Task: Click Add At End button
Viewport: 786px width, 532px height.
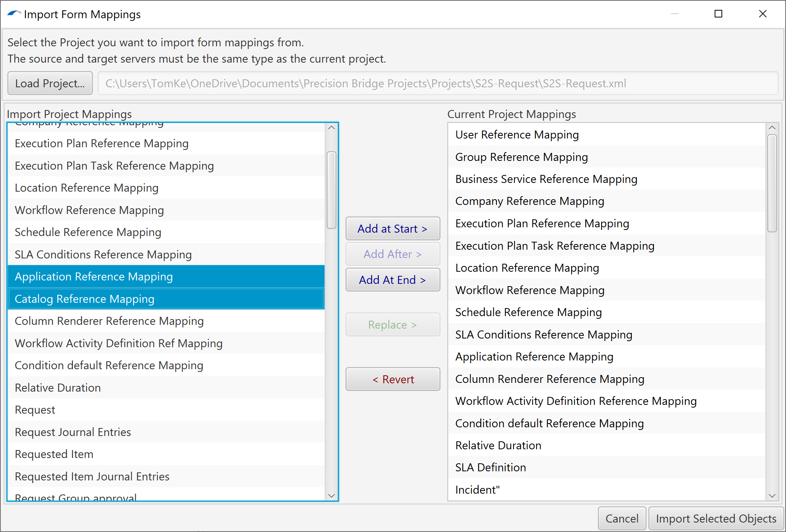Action: pos(392,280)
